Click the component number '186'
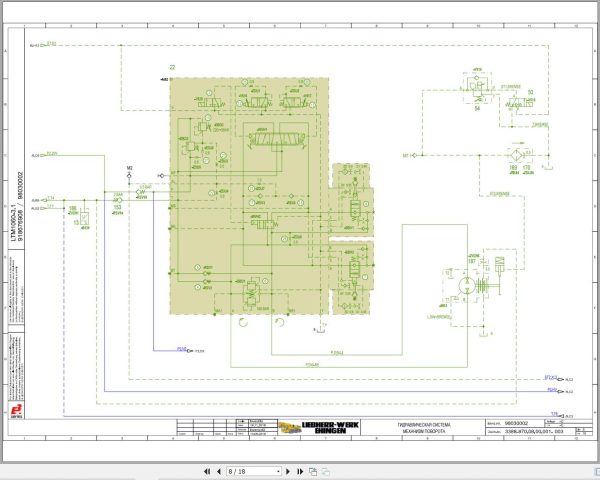This screenshot has width=600, height=480. pyautogui.click(x=73, y=209)
